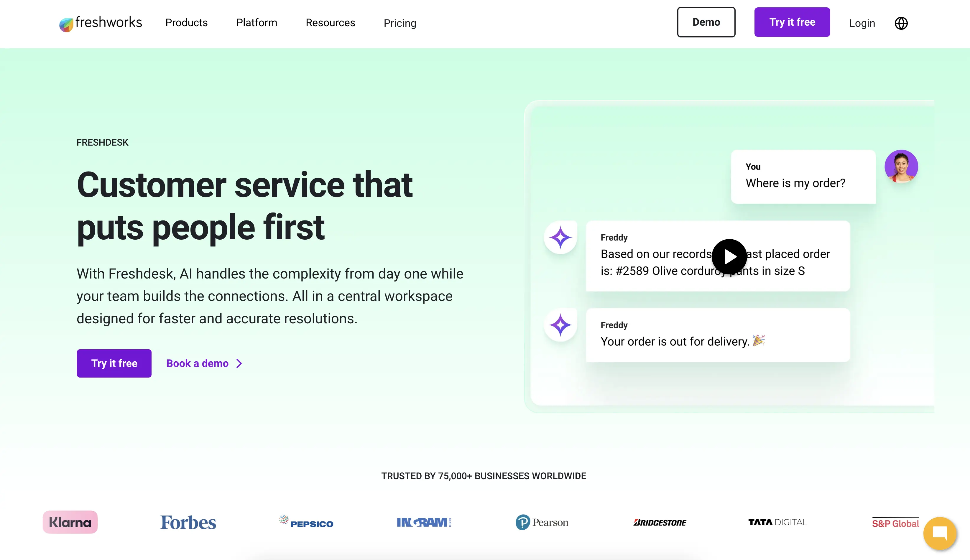The width and height of the screenshot is (970, 560).
Task: Go to the Pricing page
Action: pos(399,23)
